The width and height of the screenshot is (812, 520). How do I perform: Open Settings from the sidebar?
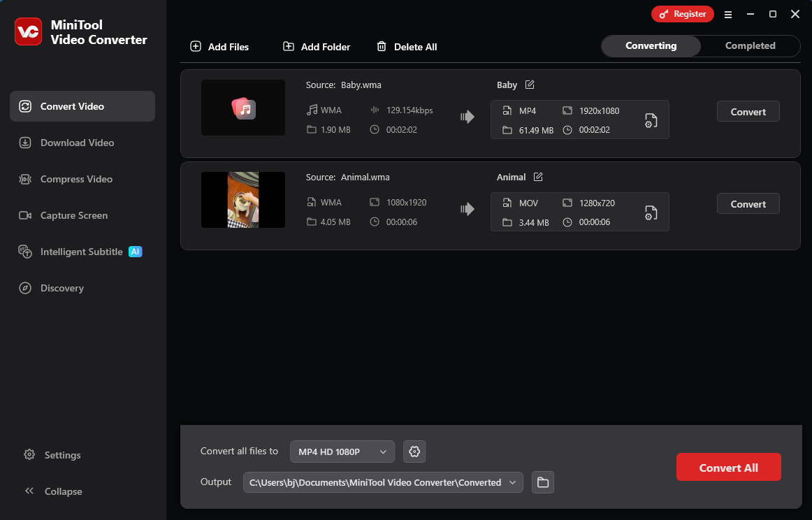52,455
